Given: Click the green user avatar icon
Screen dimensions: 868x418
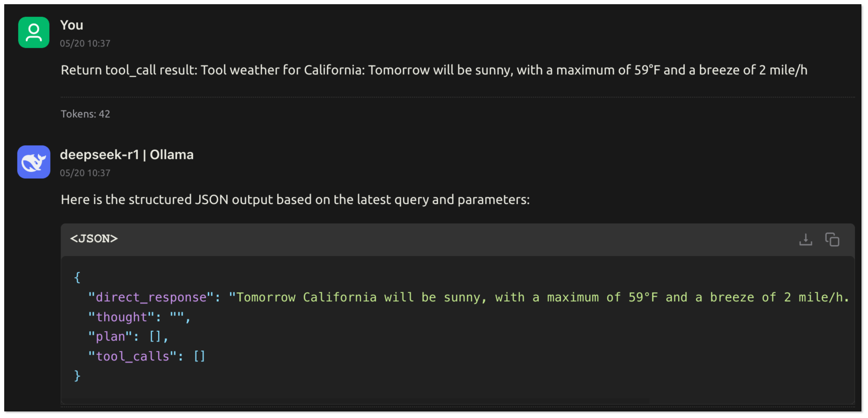Looking at the screenshot, I should click(x=34, y=32).
